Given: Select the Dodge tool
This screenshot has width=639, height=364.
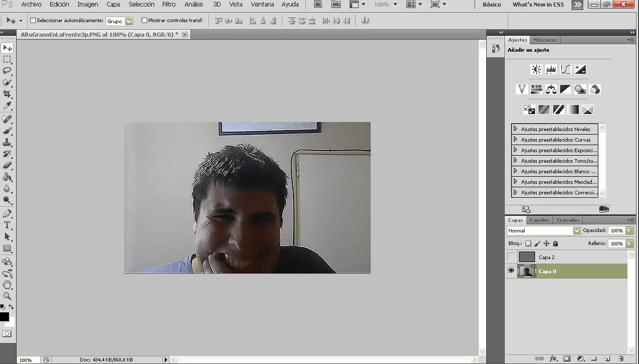Looking at the screenshot, I should click(x=7, y=200).
